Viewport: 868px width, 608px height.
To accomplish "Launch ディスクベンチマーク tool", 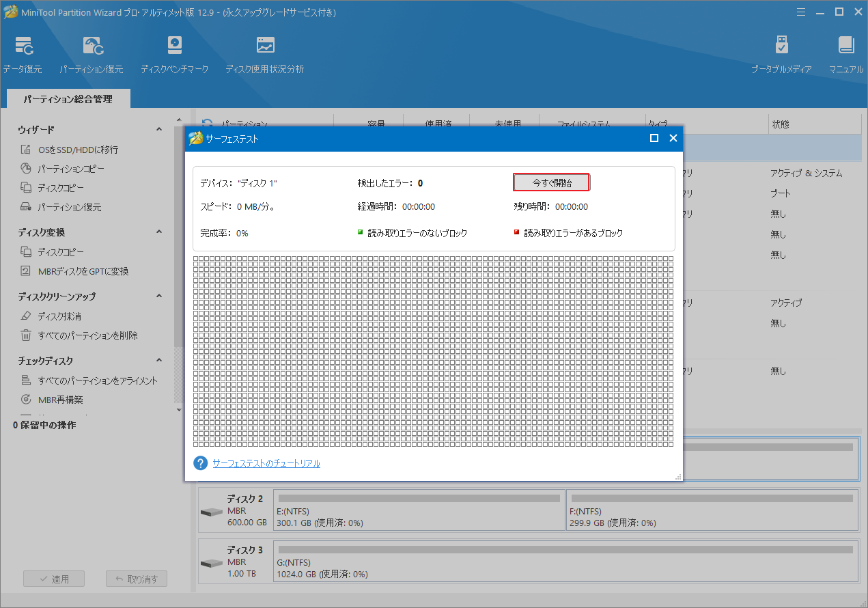I will click(x=175, y=55).
